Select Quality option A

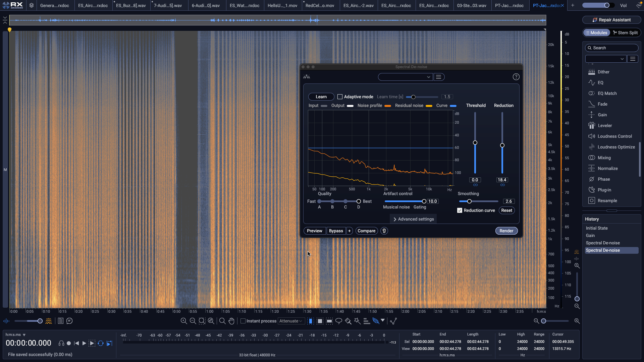coord(319,201)
